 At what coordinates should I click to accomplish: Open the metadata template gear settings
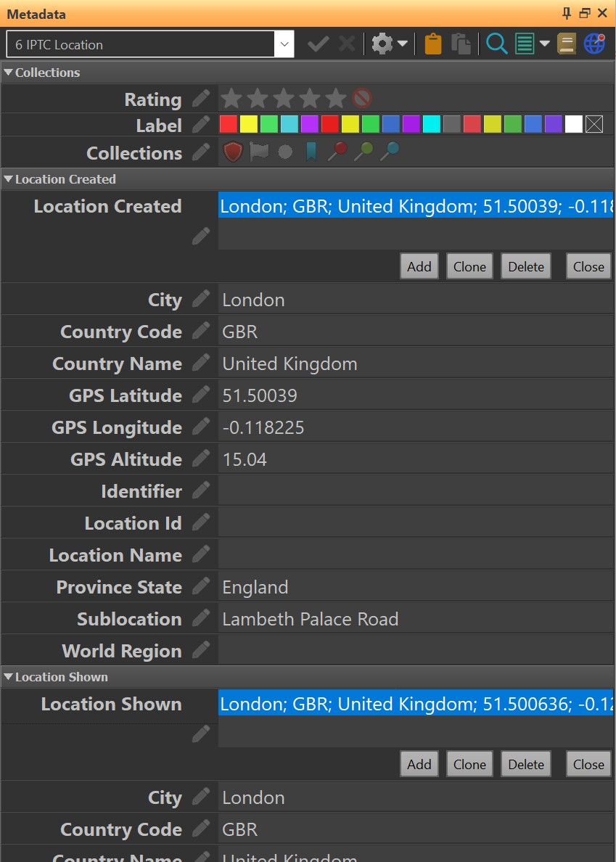click(382, 44)
